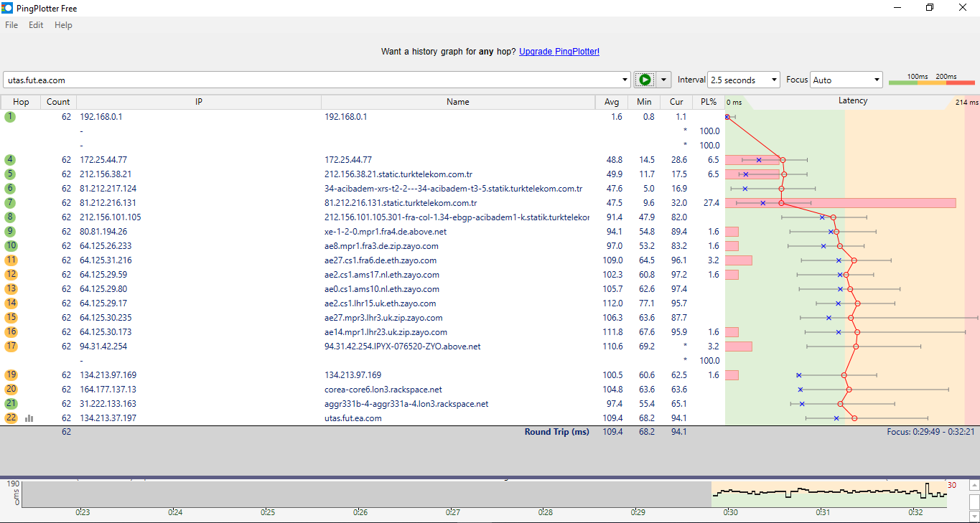980x523 pixels.
Task: Select the name ae27.cs1.fra6.de.eth.zayo.com
Action: click(381, 260)
